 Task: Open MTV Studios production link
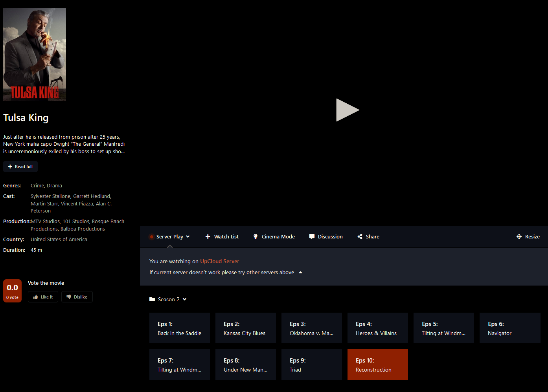click(45, 221)
